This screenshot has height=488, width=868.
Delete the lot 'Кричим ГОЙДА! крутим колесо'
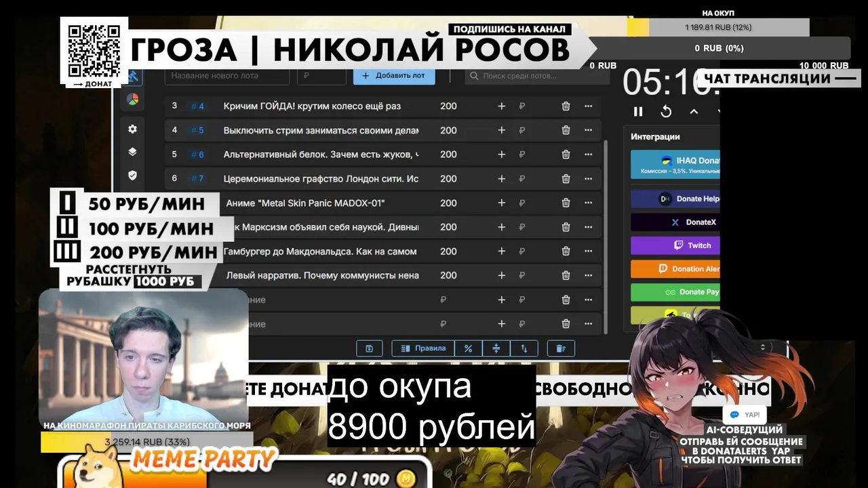click(566, 106)
